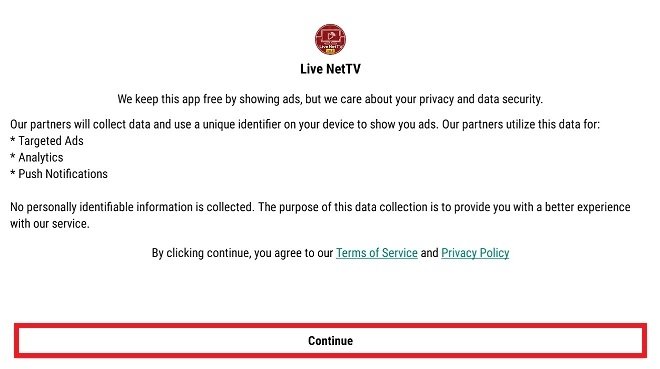Click the Live NetTV round logo icon

pyautogui.click(x=330, y=40)
